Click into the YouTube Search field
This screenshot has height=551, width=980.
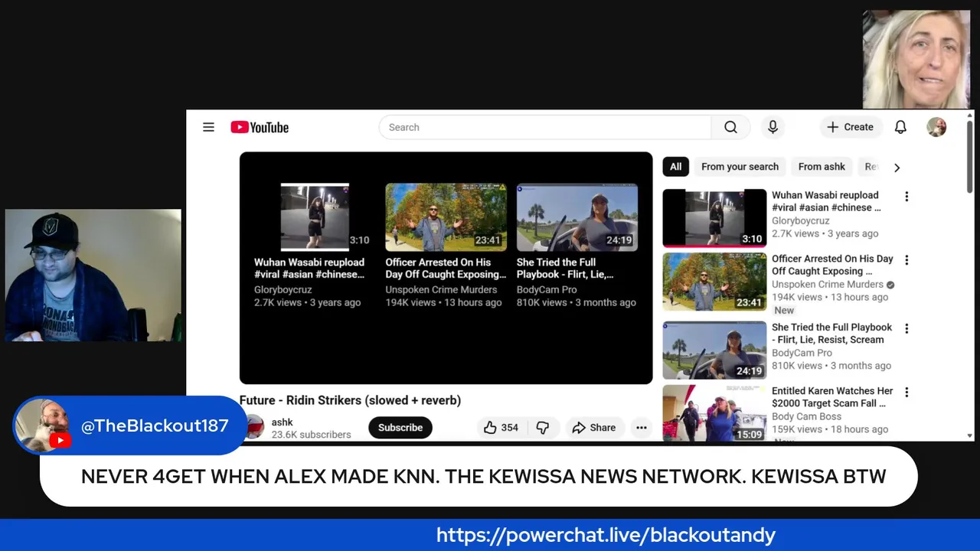(545, 127)
